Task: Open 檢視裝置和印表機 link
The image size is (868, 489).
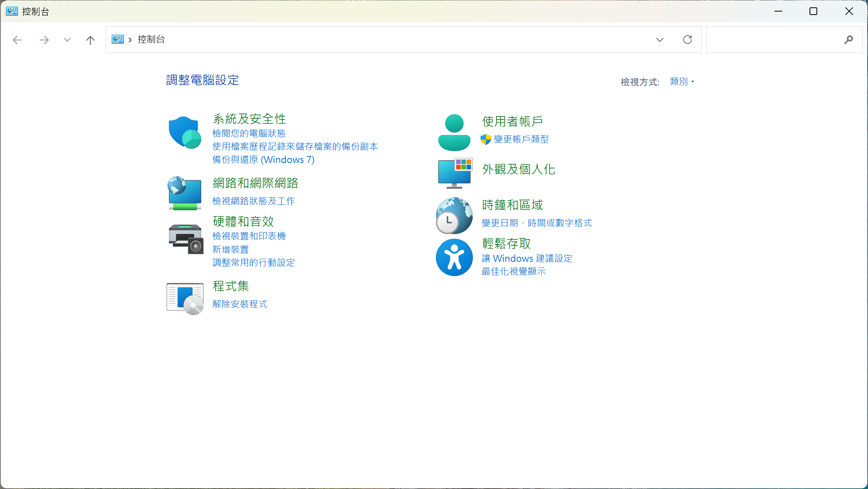Action: click(x=249, y=236)
